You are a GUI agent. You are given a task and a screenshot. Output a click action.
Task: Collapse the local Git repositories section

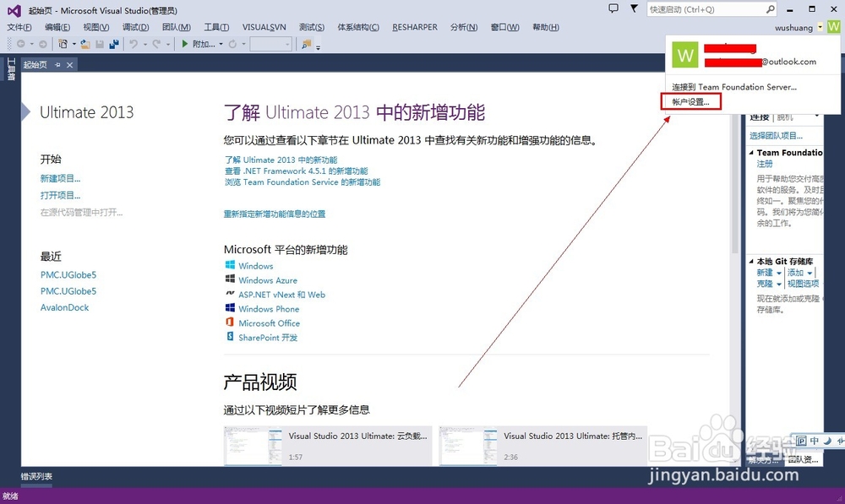pyautogui.click(x=751, y=261)
